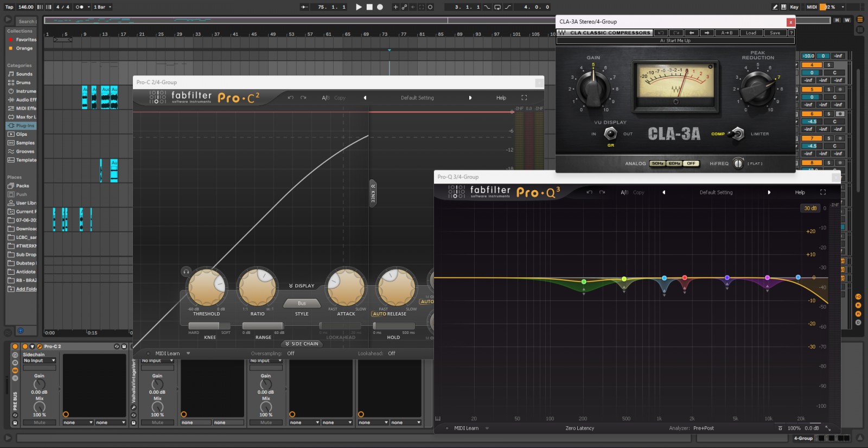Open Pro-Q 3 MIDI Learn dropdown arrow
This screenshot has height=448, width=868.
(487, 428)
